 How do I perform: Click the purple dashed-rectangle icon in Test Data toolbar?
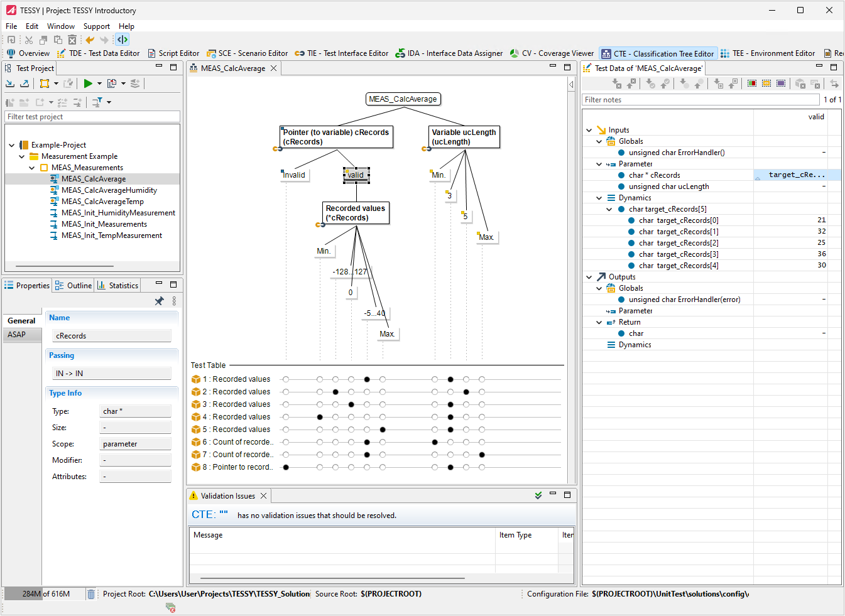pyautogui.click(x=781, y=84)
